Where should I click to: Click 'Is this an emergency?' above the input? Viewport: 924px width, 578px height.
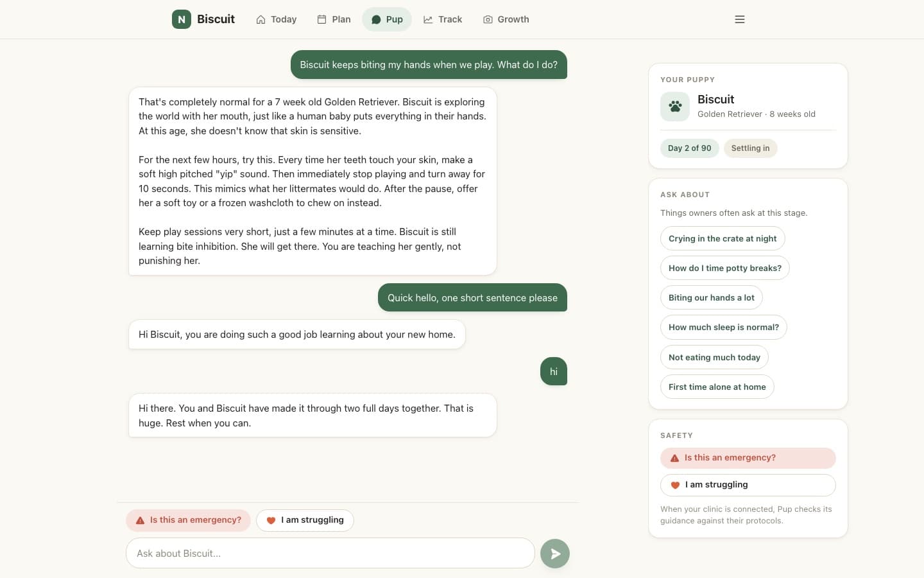point(189,520)
